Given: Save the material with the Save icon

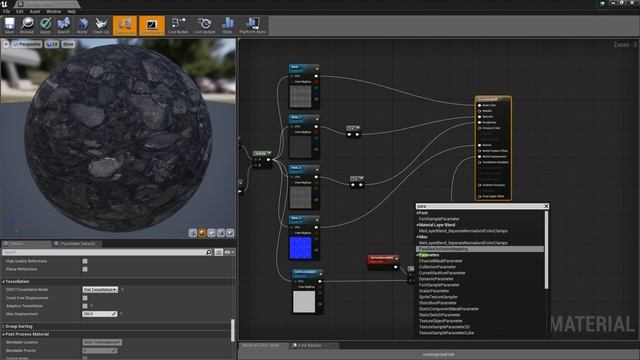Looking at the screenshot, I should 9,25.
